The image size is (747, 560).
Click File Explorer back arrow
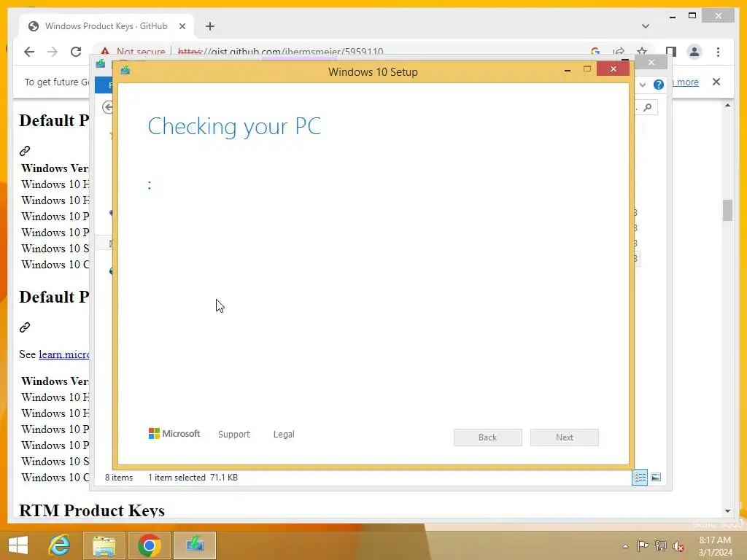[x=108, y=108]
